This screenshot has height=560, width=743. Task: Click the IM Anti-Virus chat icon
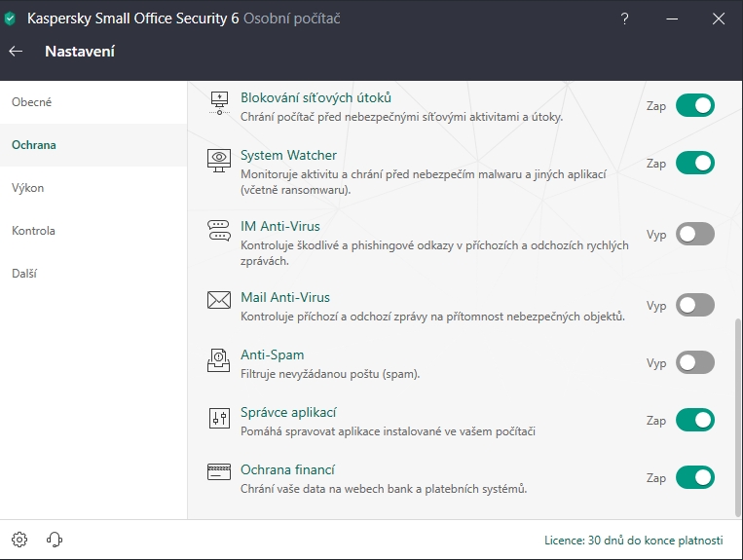coord(218,231)
